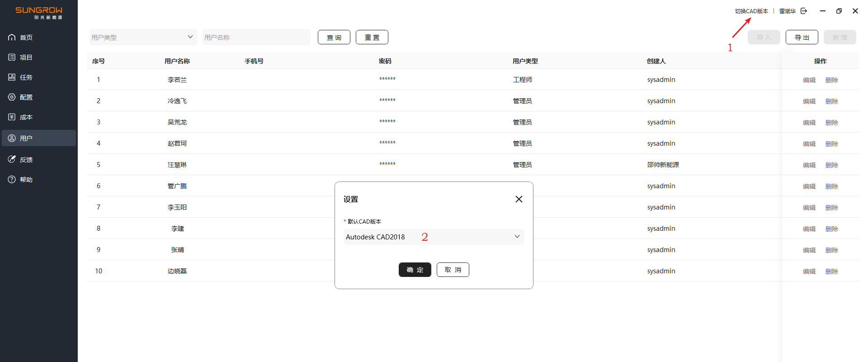
Task: Click the 成本 cost icon
Action: coord(12,117)
